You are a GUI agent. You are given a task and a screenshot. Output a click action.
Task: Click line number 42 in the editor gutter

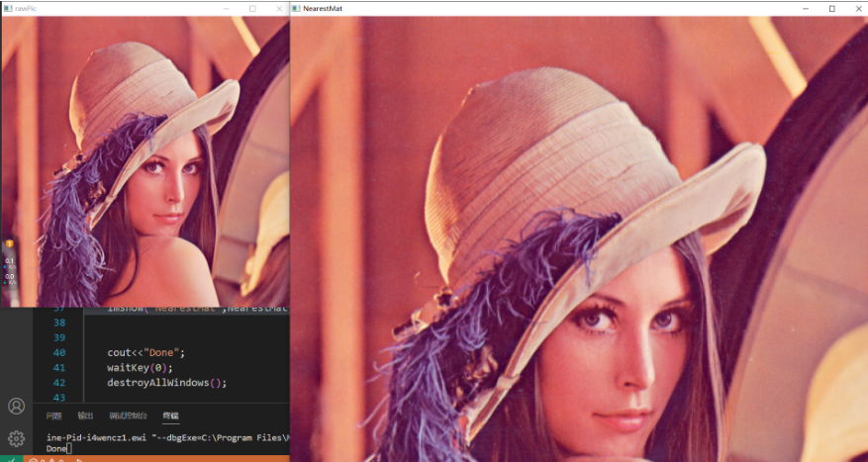59,382
